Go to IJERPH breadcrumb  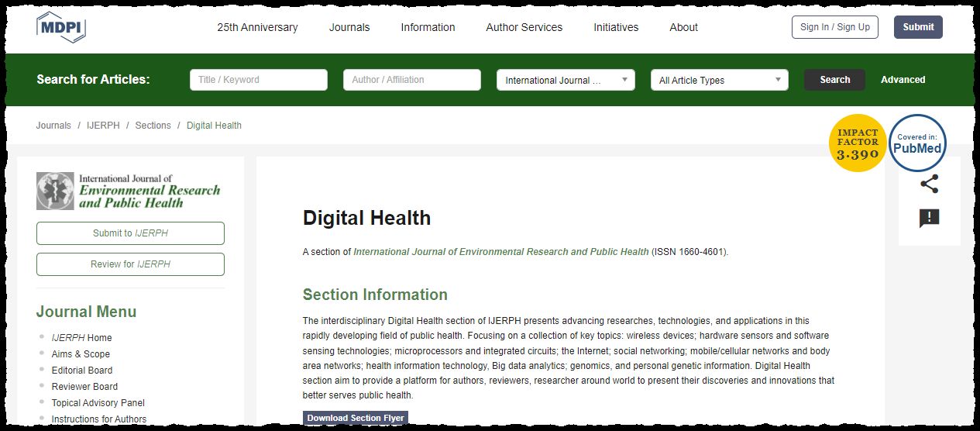103,126
